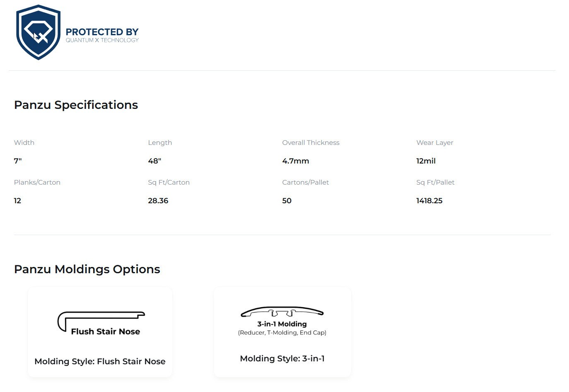Open the Molding Style: Flush Stair Nose card
The width and height of the screenshot is (569, 392).
click(x=100, y=332)
